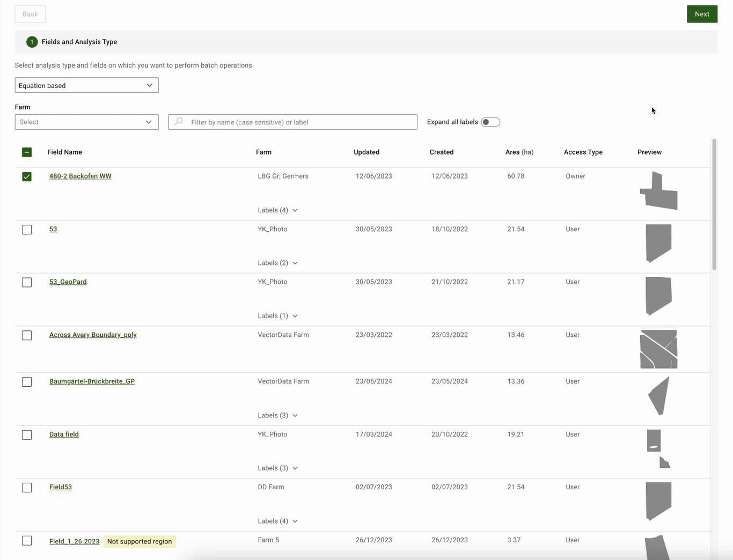Focus the filter by name or label field
Viewport: 733px width, 560px height.
tap(300, 122)
